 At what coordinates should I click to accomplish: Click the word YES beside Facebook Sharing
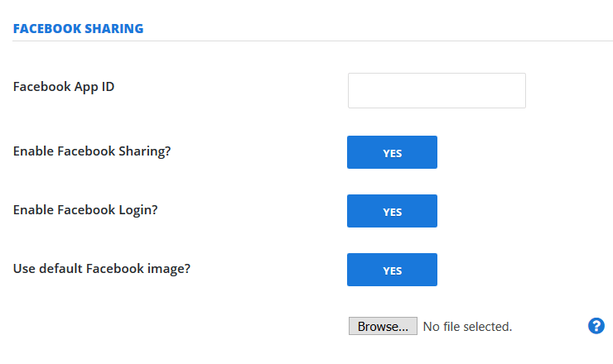coord(392,154)
